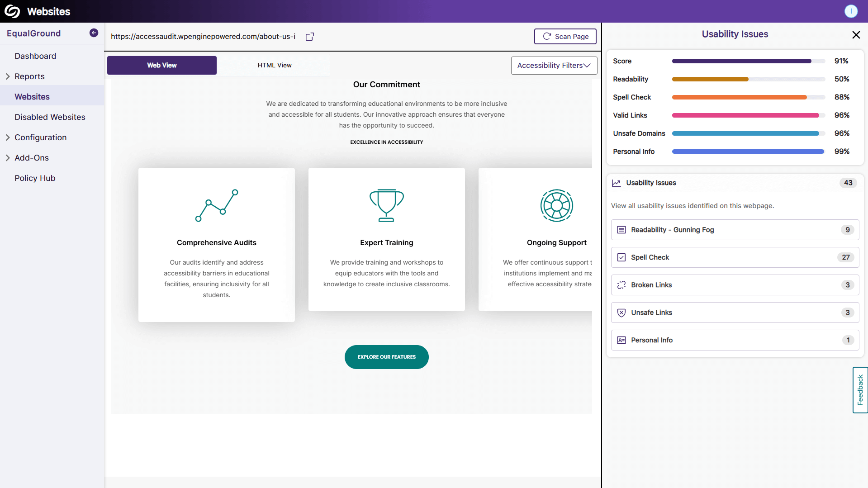868x488 pixels.
Task: Click the page URL field
Action: click(203, 37)
